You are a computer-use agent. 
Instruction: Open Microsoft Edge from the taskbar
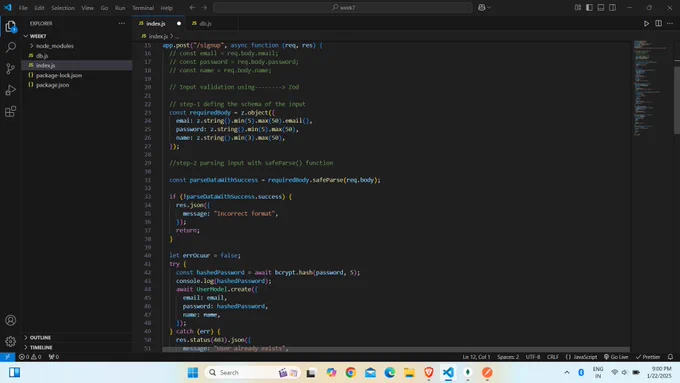tap(389, 373)
